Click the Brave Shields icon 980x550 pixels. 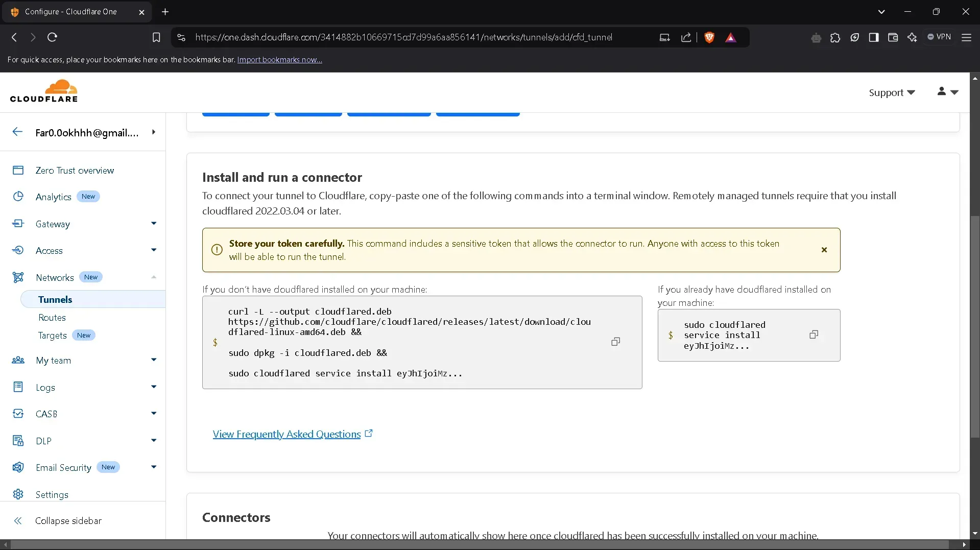(709, 37)
